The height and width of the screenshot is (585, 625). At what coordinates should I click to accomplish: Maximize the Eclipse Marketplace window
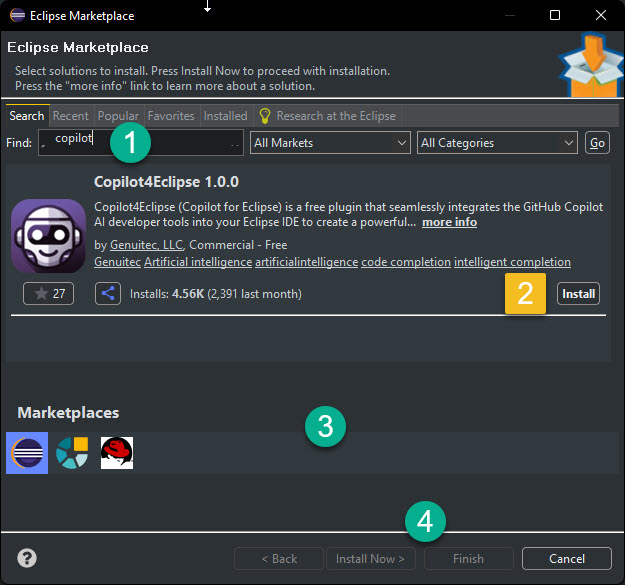[555, 15]
